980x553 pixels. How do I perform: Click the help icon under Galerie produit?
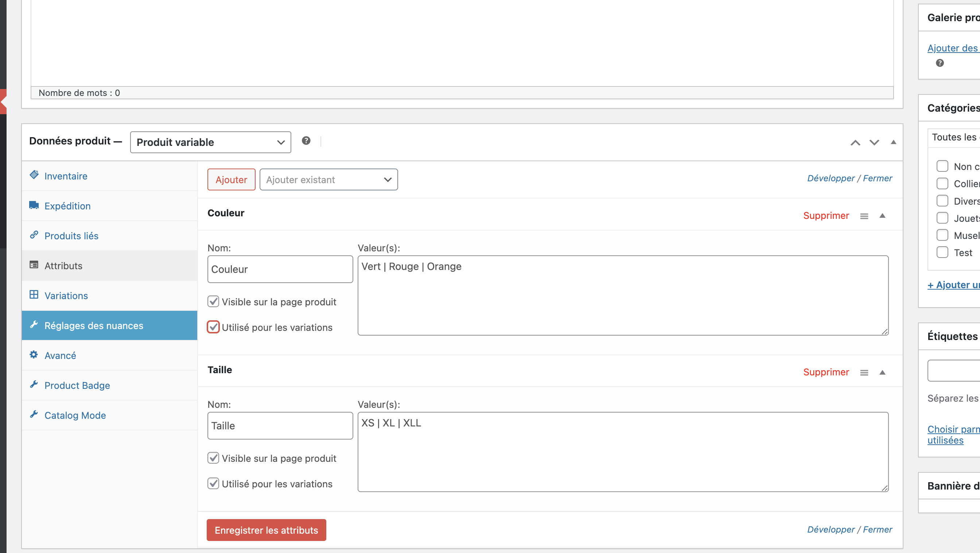pos(940,63)
